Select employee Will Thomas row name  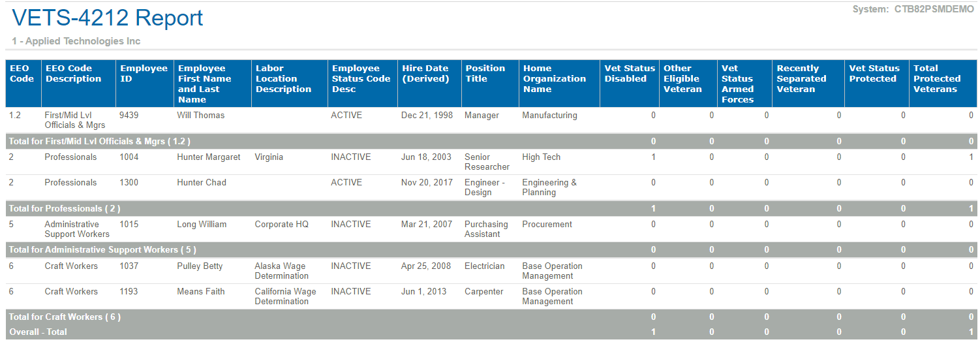[201, 116]
